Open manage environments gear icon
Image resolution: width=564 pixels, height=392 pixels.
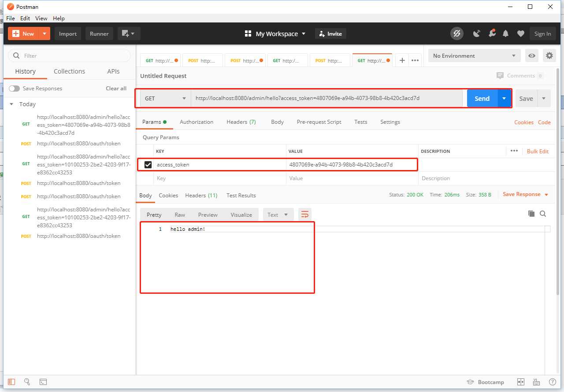(549, 55)
